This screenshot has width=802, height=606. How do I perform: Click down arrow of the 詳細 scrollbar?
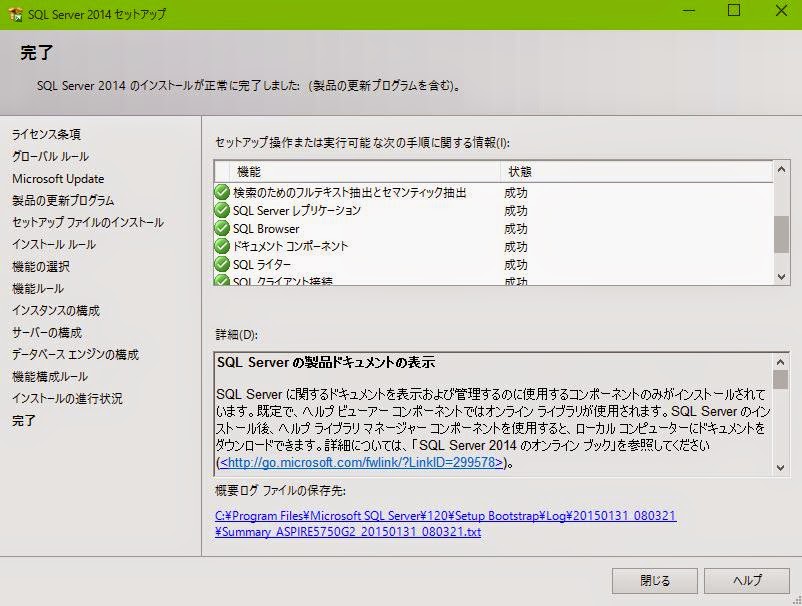pos(781,467)
